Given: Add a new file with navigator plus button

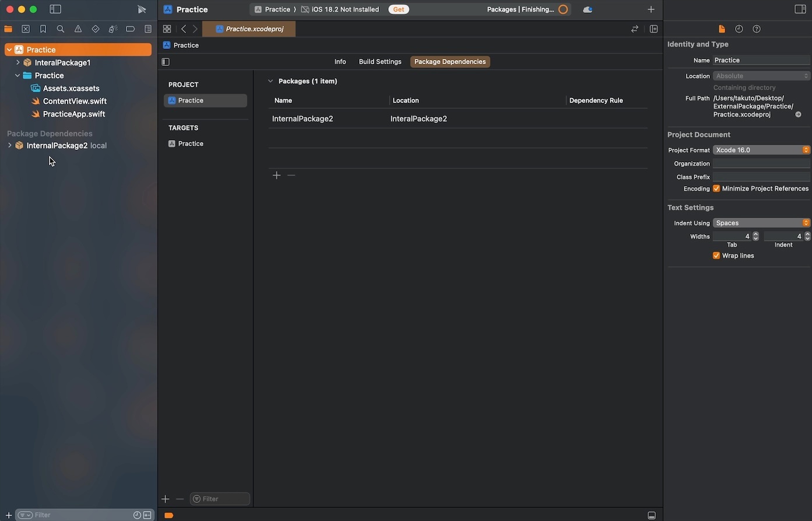Looking at the screenshot, I should tap(9, 515).
